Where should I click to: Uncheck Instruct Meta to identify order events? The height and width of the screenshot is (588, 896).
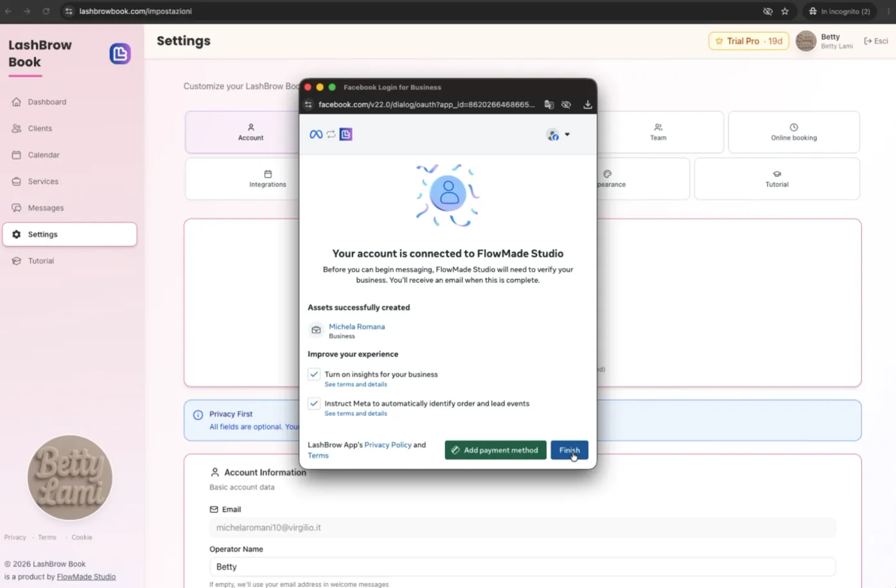tap(314, 403)
